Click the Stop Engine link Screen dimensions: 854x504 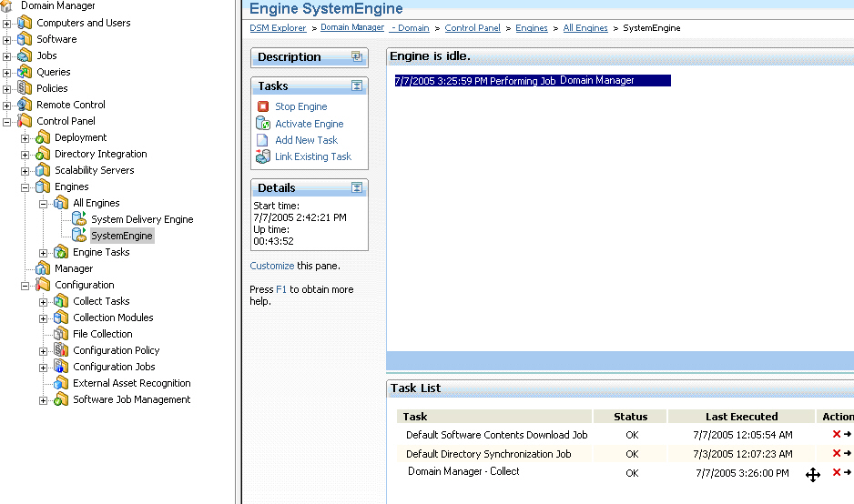[300, 106]
